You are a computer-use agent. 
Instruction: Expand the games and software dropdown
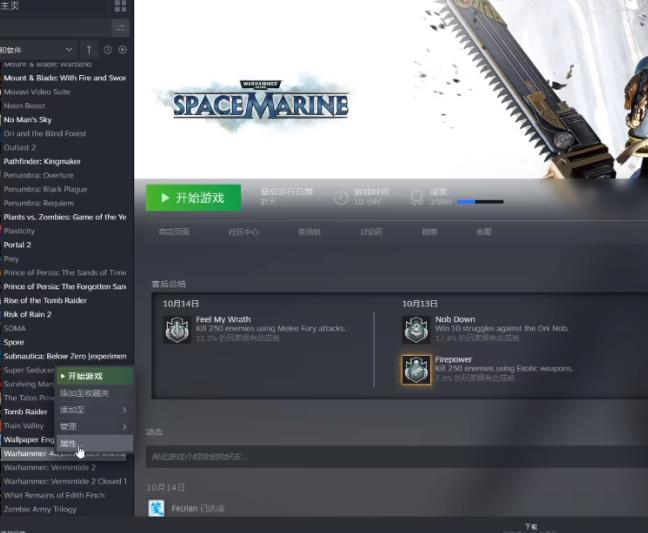coord(36,50)
